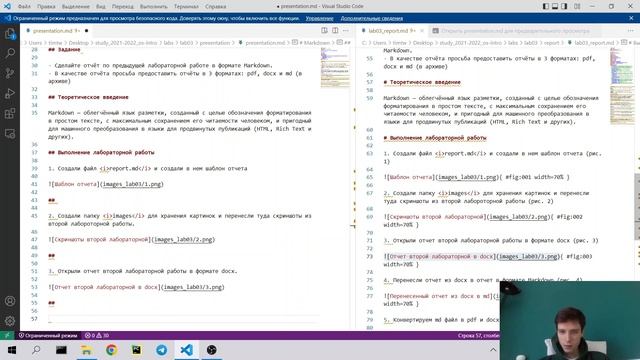Image resolution: width=640 pixels, height=360 pixels.
Task: Close the lab03_report.md tab
Action: 422,31
